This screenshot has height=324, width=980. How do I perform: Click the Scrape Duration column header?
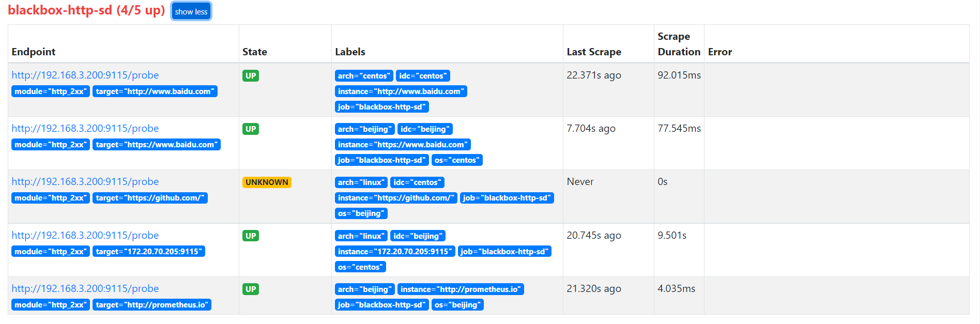[x=679, y=44]
